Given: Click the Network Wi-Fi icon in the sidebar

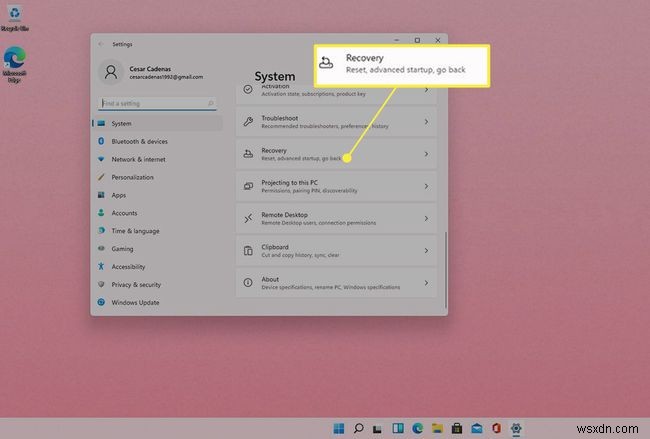Looking at the screenshot, I should 101,159.
